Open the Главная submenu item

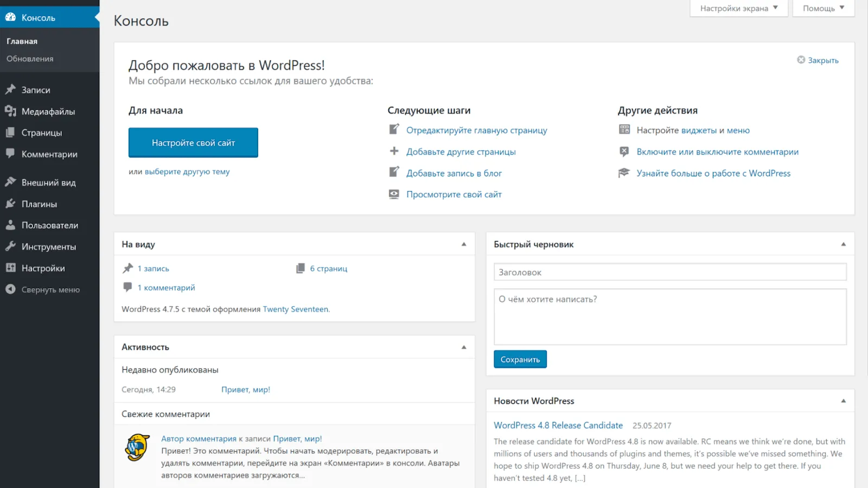[x=22, y=41]
